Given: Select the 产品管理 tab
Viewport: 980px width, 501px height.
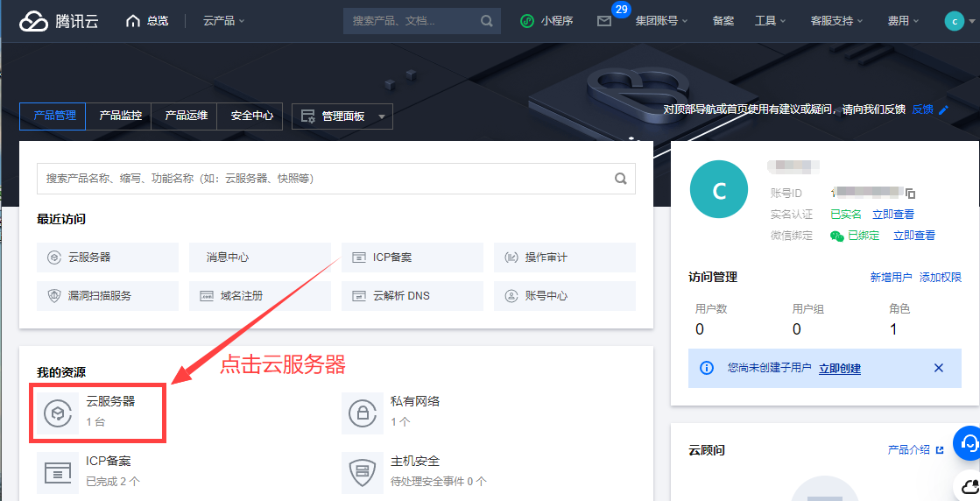Looking at the screenshot, I should [53, 116].
